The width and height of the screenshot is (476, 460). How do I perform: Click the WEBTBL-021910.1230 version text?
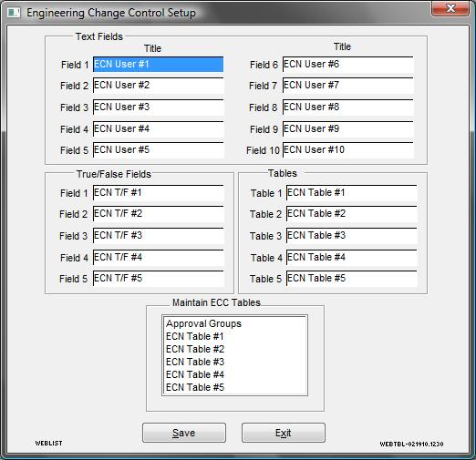(411, 444)
